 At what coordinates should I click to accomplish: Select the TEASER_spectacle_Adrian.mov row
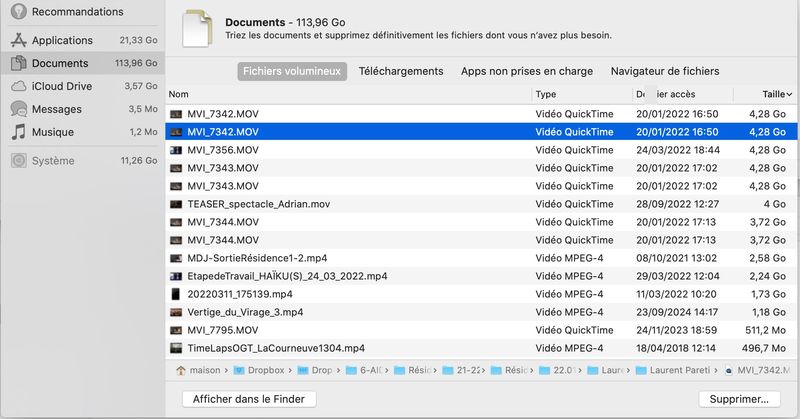[x=258, y=204]
